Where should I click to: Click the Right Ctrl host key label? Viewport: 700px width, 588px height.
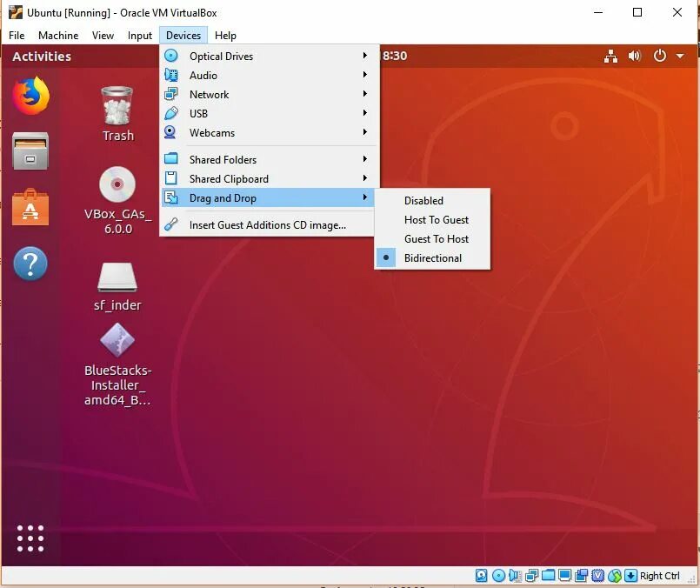[659, 576]
